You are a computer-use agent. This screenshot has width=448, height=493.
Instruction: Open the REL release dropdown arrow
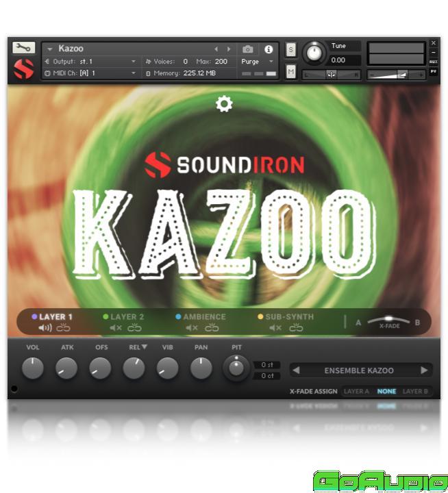pos(145,347)
